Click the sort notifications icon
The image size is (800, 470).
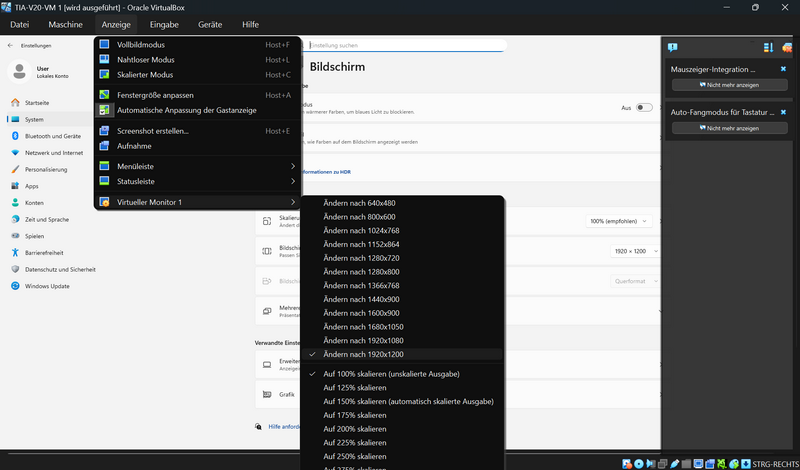pos(768,47)
